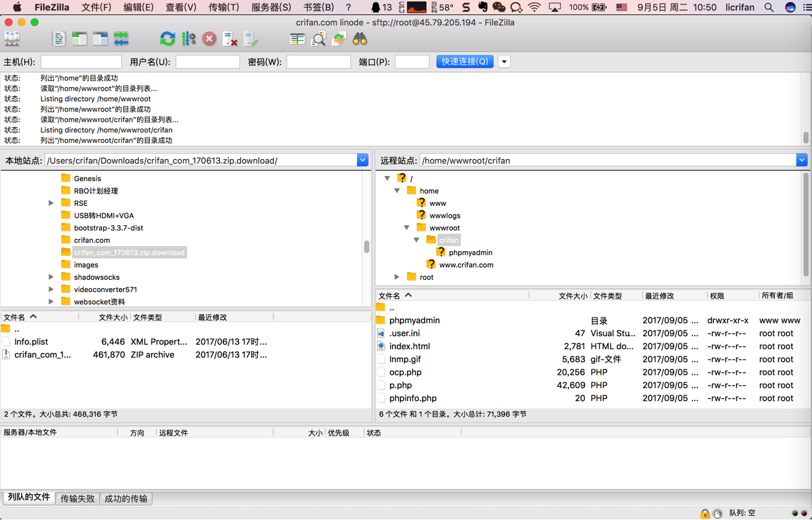
Task: Open local site path dropdown
Action: tap(362, 160)
